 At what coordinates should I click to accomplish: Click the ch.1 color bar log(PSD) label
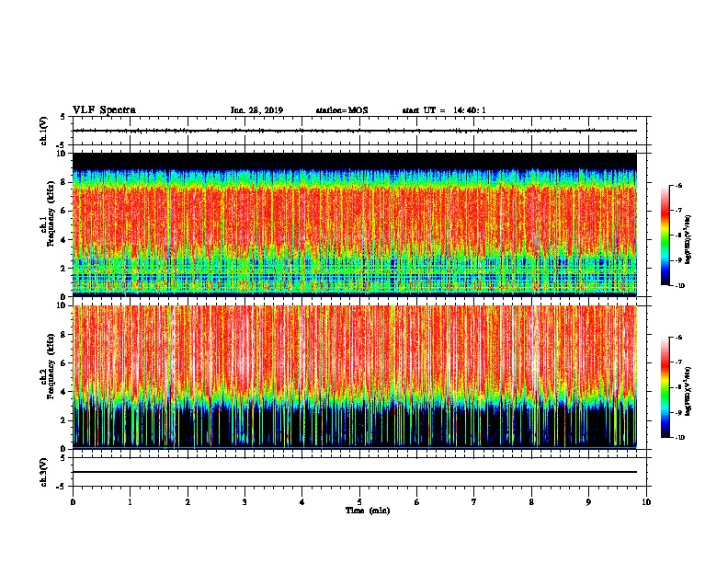coord(688,239)
